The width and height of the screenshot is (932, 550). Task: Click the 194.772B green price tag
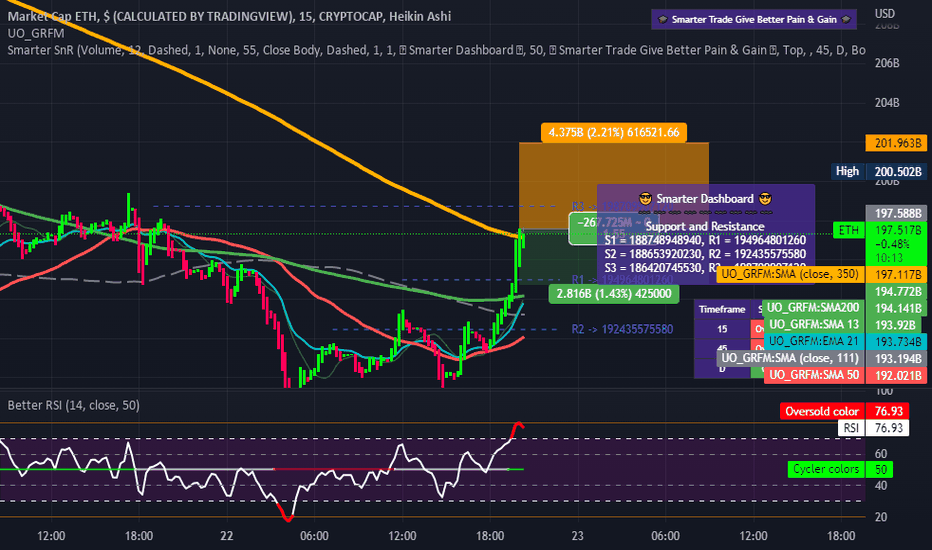click(896, 291)
